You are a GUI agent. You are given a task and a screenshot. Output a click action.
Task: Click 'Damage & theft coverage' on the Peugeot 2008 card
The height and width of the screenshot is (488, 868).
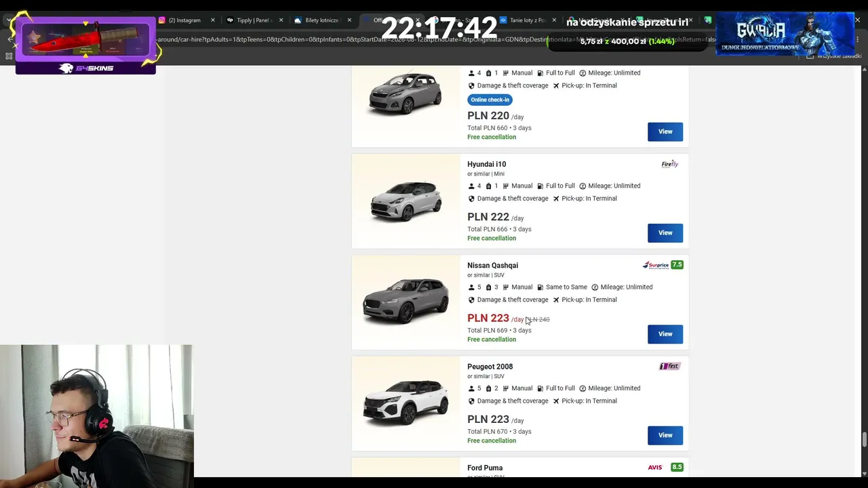coord(513,401)
